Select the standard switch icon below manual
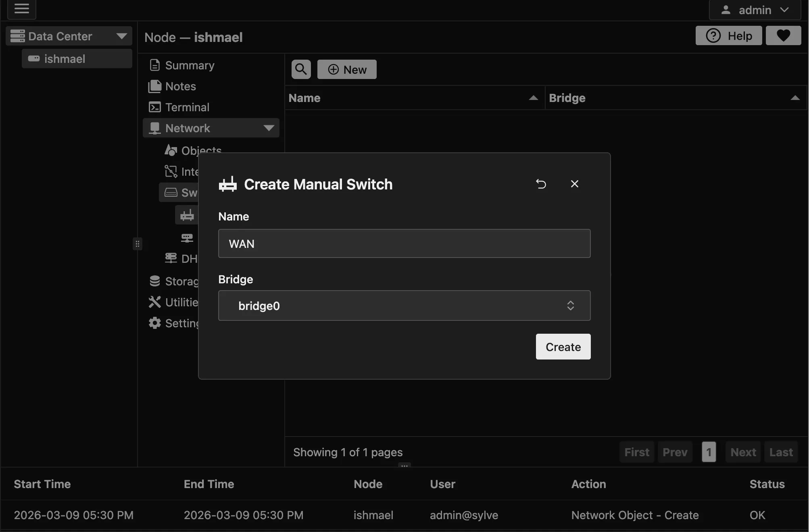 pyautogui.click(x=187, y=238)
